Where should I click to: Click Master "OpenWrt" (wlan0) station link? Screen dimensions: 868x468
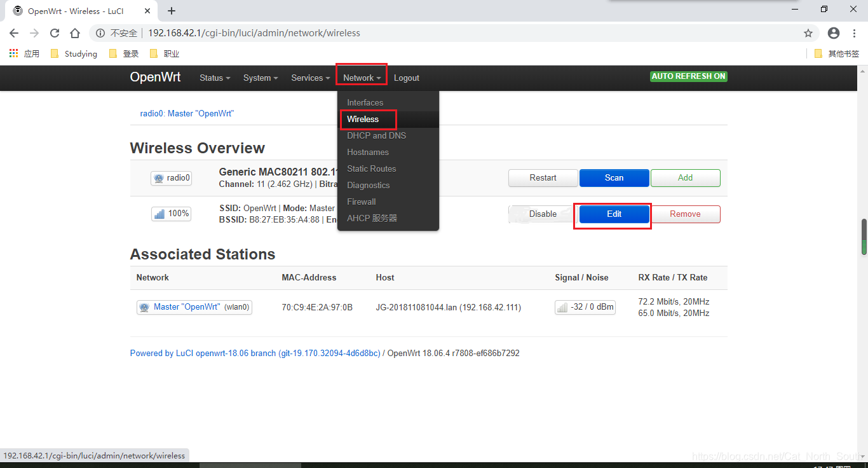pyautogui.click(x=194, y=307)
